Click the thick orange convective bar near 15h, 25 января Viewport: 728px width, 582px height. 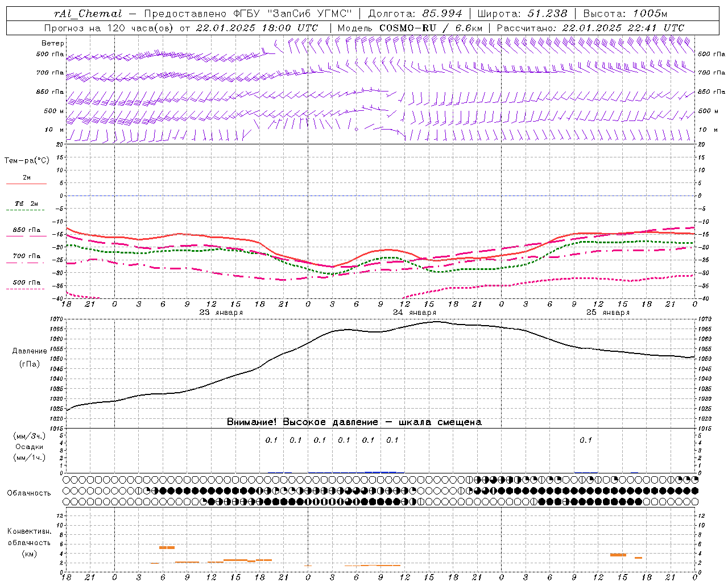pyautogui.click(x=618, y=555)
